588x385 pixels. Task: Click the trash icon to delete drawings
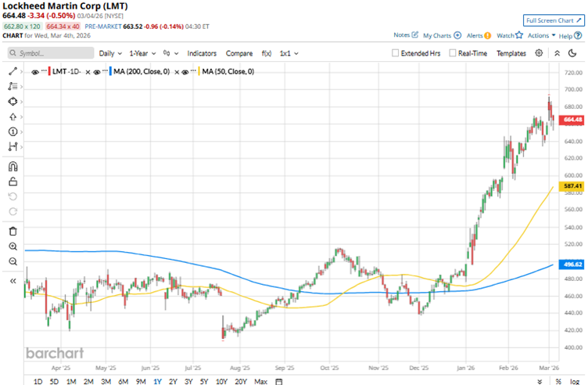(13, 231)
